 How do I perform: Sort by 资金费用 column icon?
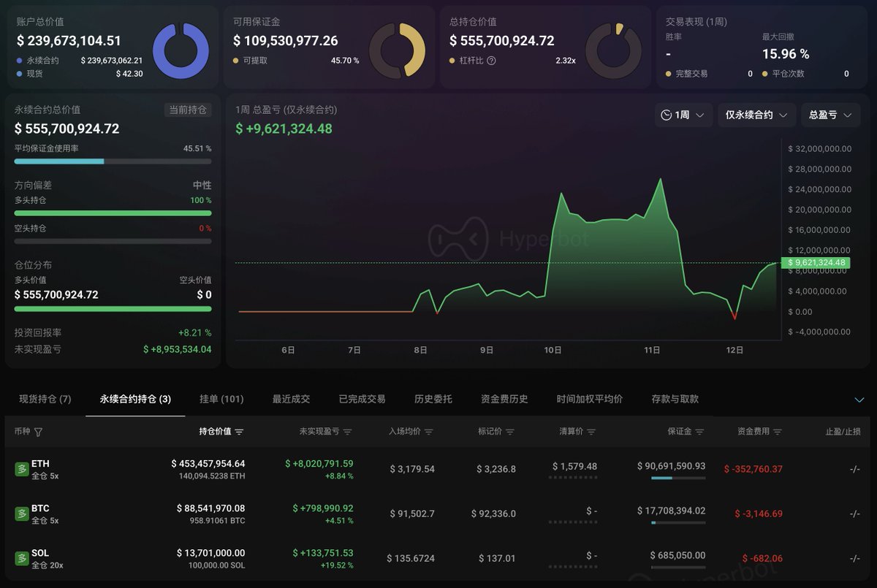[x=777, y=432]
